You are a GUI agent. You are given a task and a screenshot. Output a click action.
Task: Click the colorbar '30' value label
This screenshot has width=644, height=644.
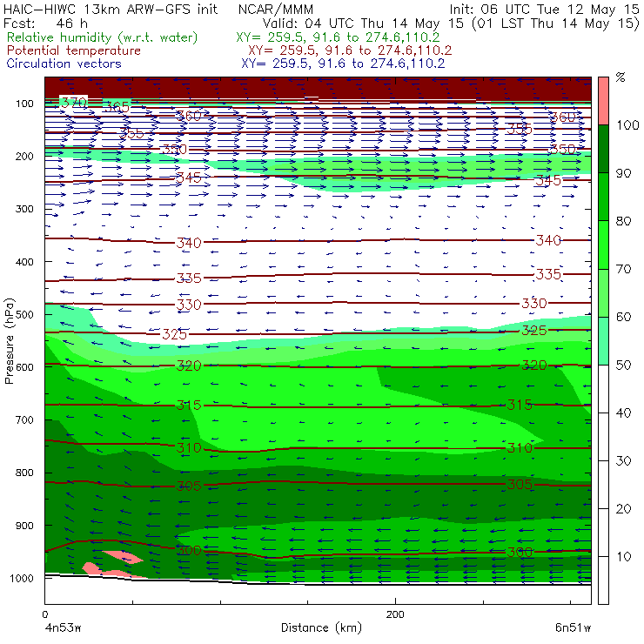pos(624,461)
